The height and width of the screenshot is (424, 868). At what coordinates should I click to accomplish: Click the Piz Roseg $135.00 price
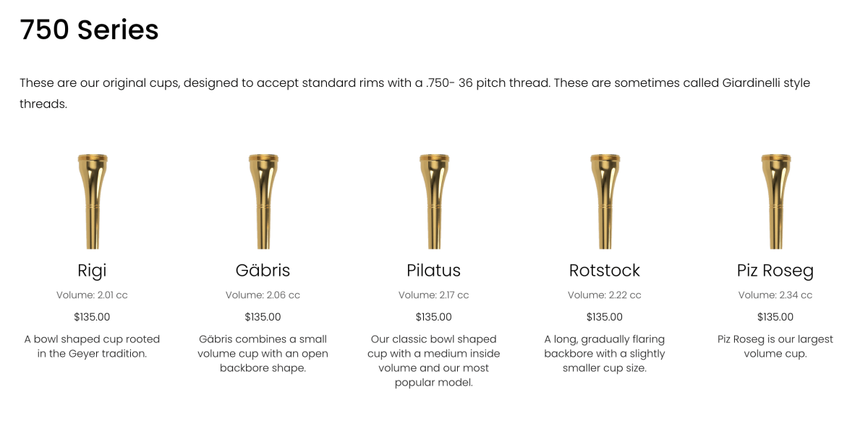(x=775, y=317)
